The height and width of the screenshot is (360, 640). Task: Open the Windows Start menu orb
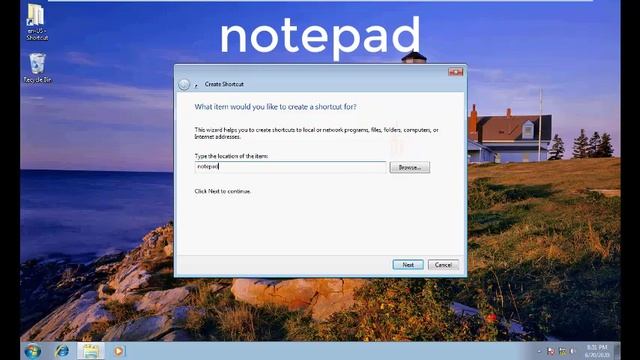point(32,351)
